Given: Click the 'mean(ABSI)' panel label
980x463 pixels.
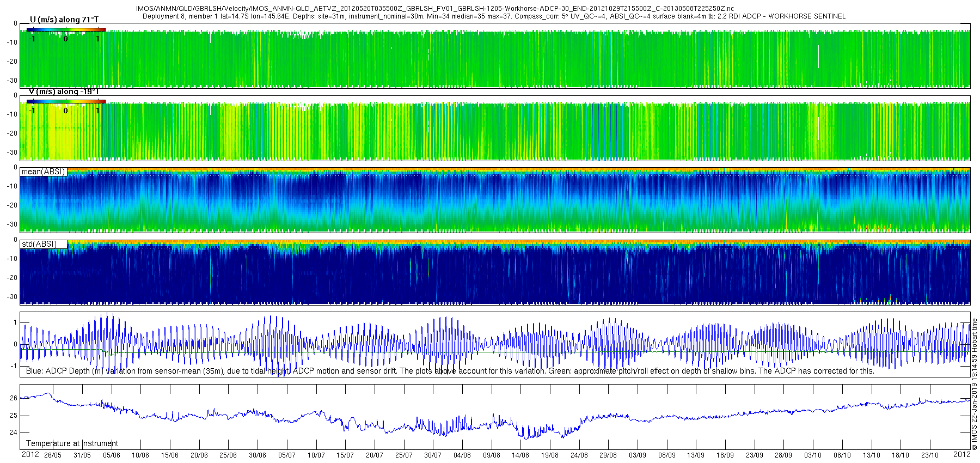Looking at the screenshot, I should pos(43,172).
